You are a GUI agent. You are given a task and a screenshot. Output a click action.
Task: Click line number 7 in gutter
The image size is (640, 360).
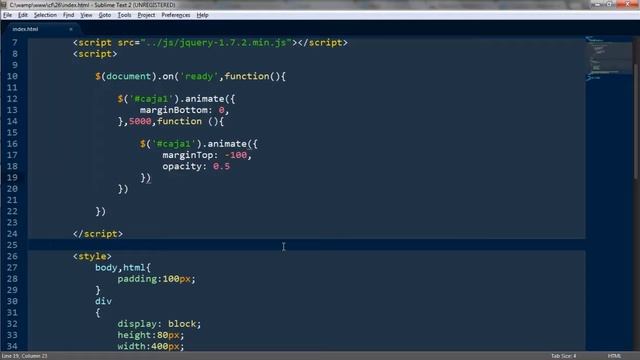tap(15, 42)
